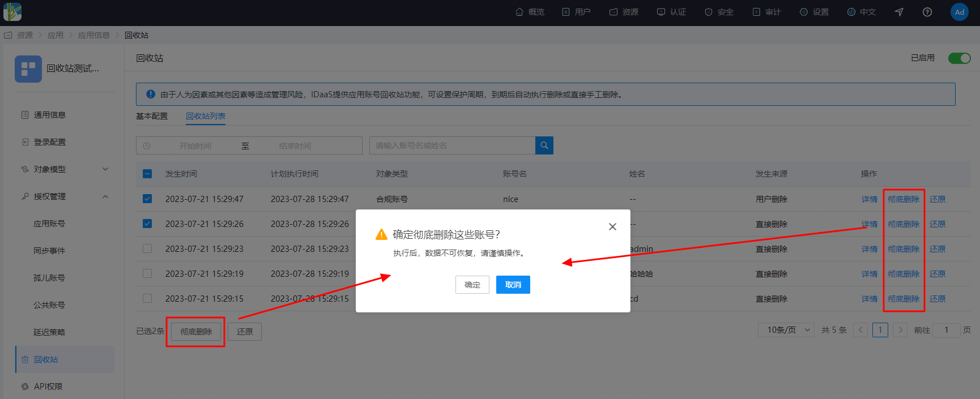Open the 中文 language selector
Viewport: 980px width, 399px height.
pos(862,12)
